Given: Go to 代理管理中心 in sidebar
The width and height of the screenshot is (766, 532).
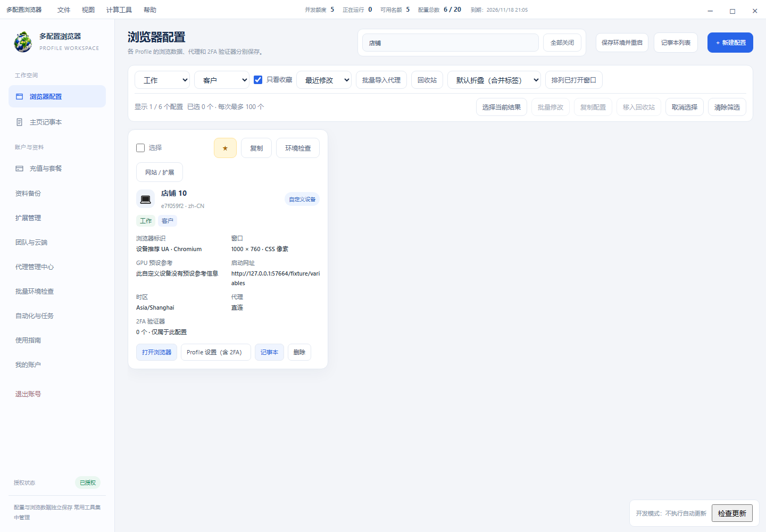Looking at the screenshot, I should pyautogui.click(x=57, y=267).
